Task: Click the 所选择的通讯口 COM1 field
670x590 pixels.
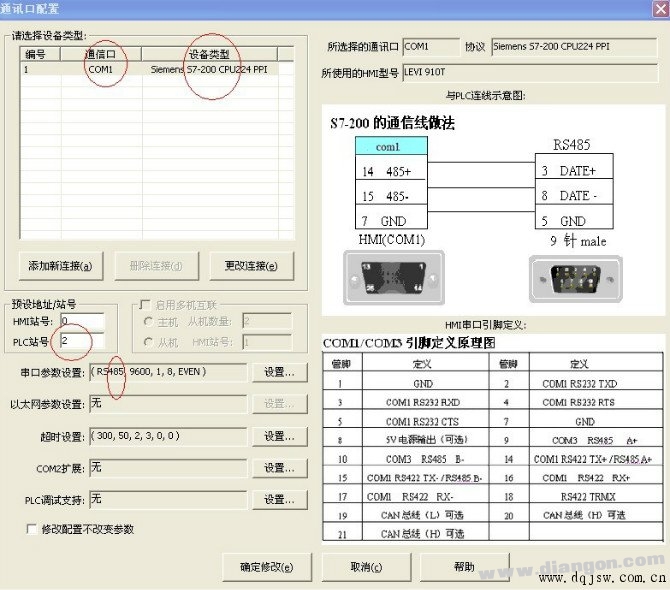Action: tap(431, 47)
